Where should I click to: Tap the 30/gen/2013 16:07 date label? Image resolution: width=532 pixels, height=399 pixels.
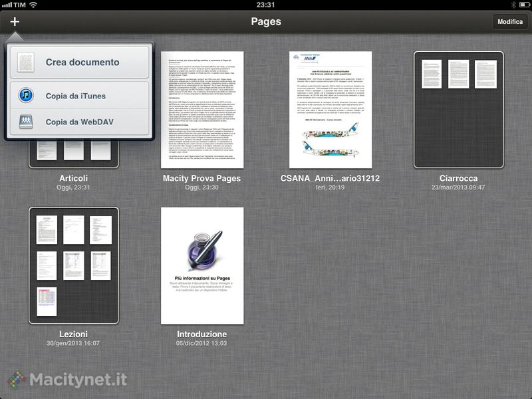[x=73, y=343]
